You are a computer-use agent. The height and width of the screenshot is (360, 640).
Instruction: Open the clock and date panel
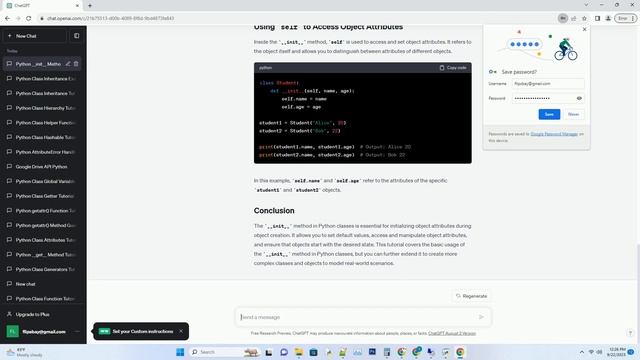[x=616, y=352]
